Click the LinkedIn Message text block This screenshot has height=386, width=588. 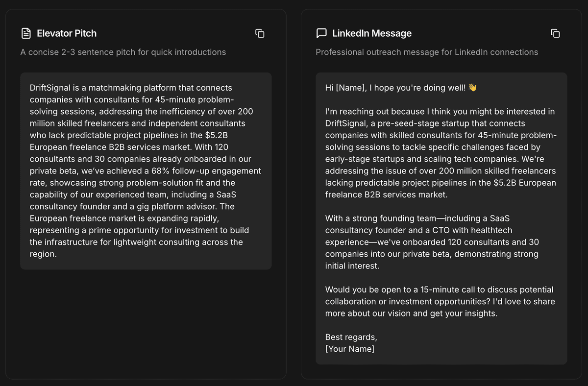click(x=441, y=218)
